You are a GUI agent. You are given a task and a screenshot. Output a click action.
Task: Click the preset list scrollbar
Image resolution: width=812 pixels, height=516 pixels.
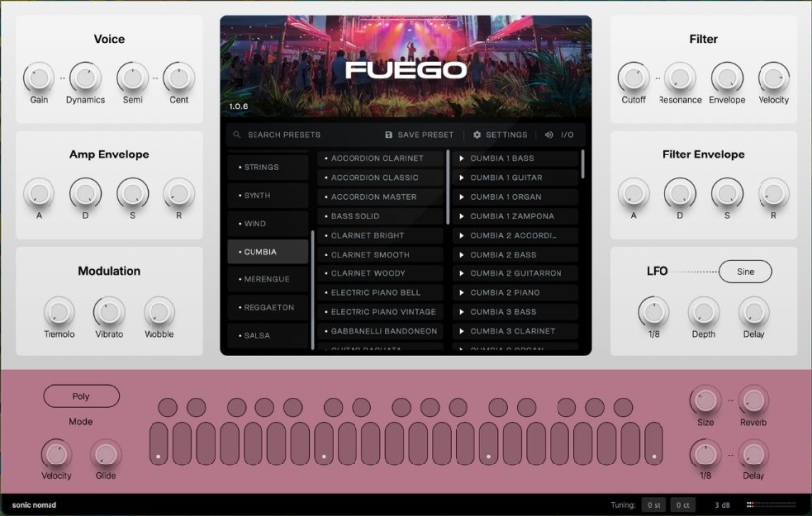pos(582,164)
